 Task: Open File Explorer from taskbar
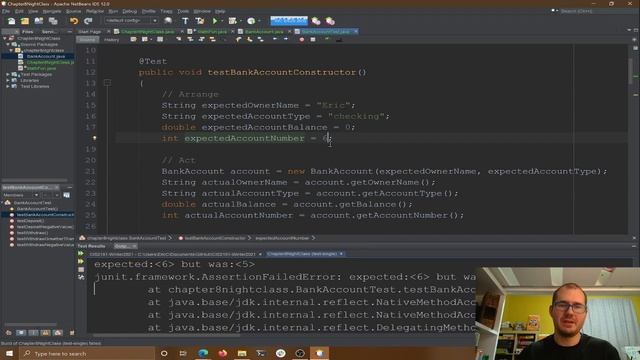[x=242, y=353]
